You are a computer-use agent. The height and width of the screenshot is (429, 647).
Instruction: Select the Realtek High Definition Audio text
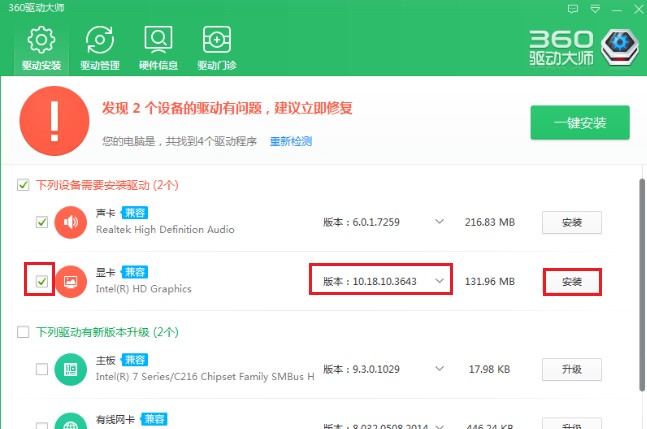coord(165,229)
